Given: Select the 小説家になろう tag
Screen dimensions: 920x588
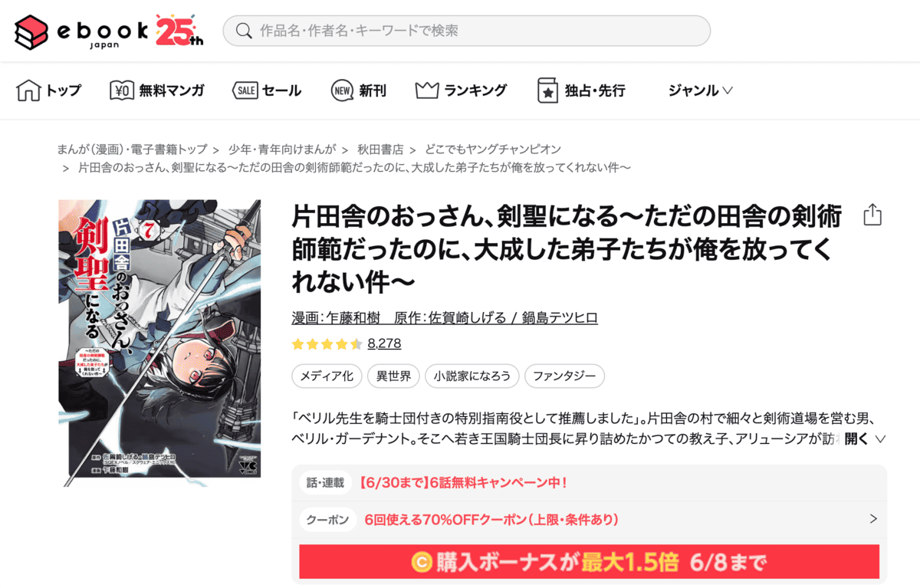Looking at the screenshot, I should (x=472, y=376).
